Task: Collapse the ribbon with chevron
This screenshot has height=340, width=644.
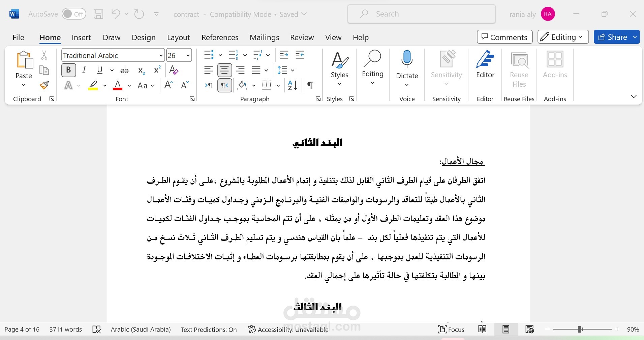Action: pyautogui.click(x=634, y=96)
